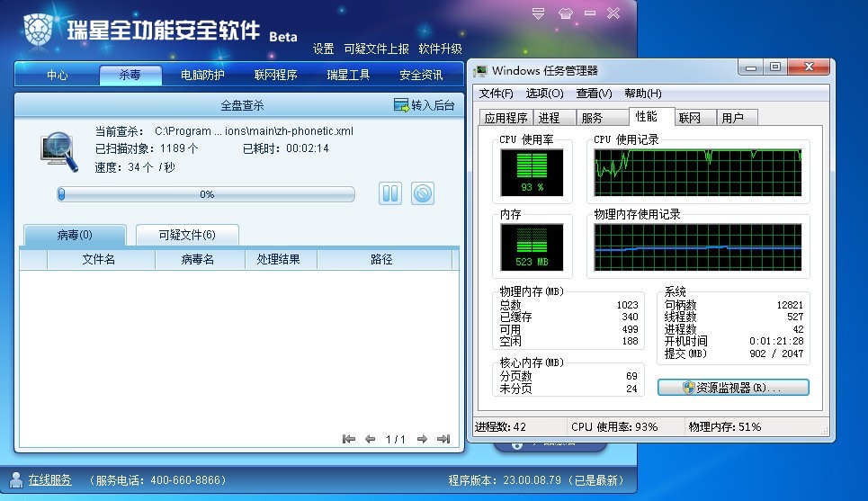
Task: Click 进程数: 42 in status bar
Action: 500,427
